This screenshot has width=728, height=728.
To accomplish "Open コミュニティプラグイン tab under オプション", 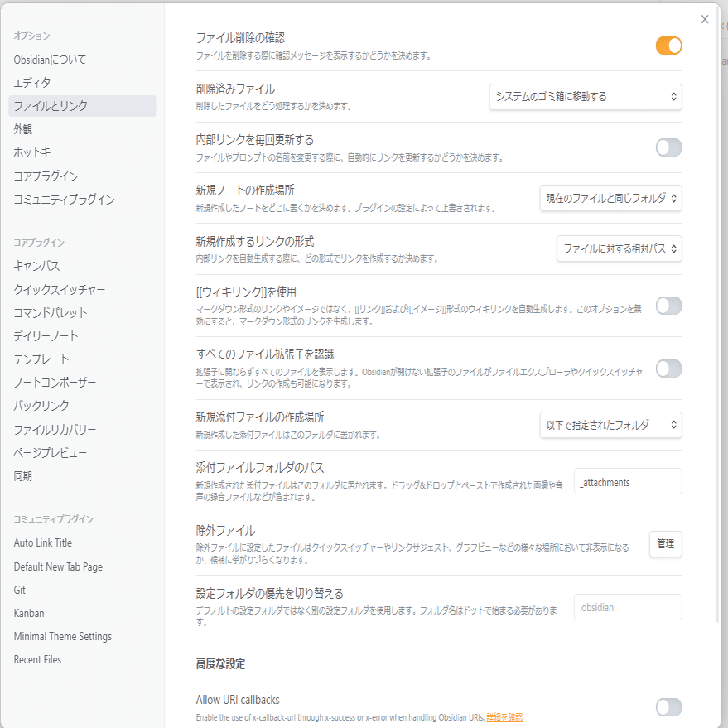I will (x=82, y=199).
